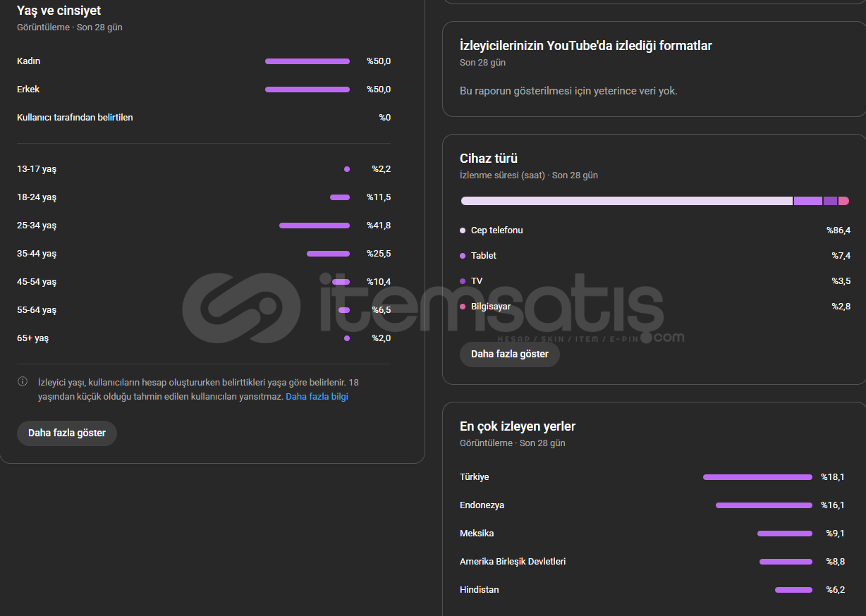Click the Türkiye views bar
Screen dimensions: 866x616
pos(757,477)
